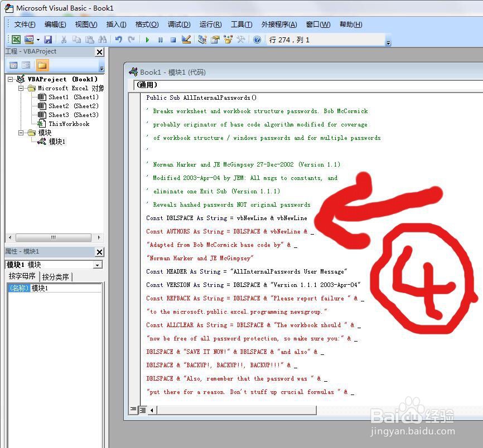The image size is (483, 448).
Task: Open the 外接程序(A) menu
Action: tap(279, 25)
